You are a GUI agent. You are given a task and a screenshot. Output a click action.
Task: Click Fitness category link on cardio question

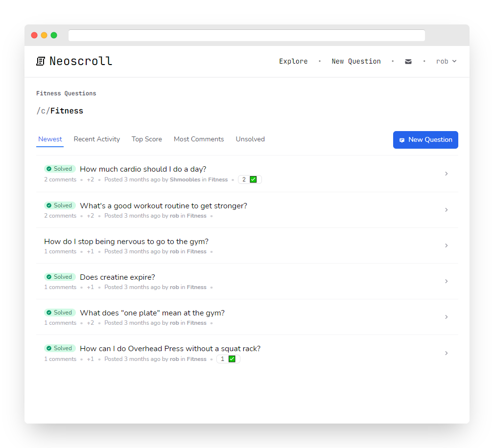click(218, 179)
